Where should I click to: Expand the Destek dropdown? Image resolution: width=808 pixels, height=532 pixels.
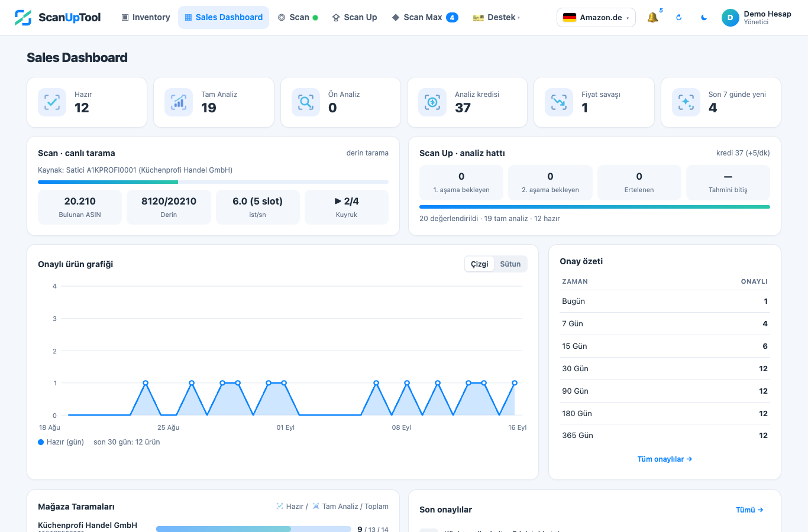pos(496,18)
